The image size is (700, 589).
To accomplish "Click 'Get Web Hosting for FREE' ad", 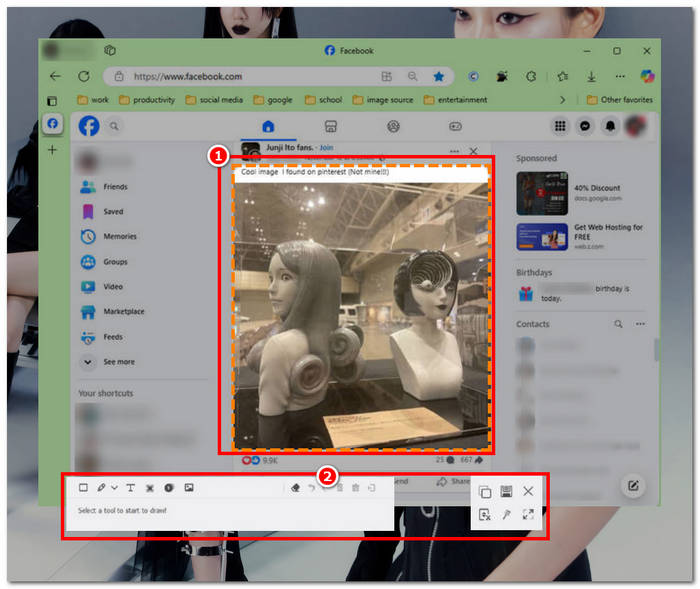I will pos(580,237).
